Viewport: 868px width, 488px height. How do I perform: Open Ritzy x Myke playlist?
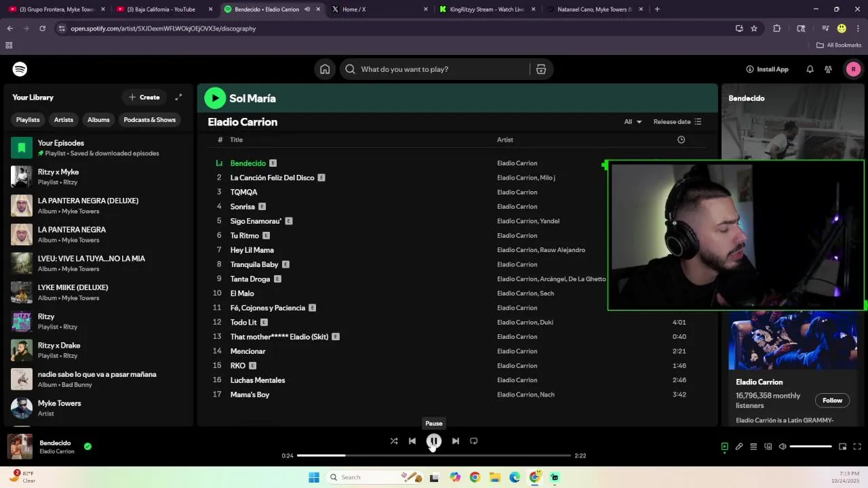point(98,177)
